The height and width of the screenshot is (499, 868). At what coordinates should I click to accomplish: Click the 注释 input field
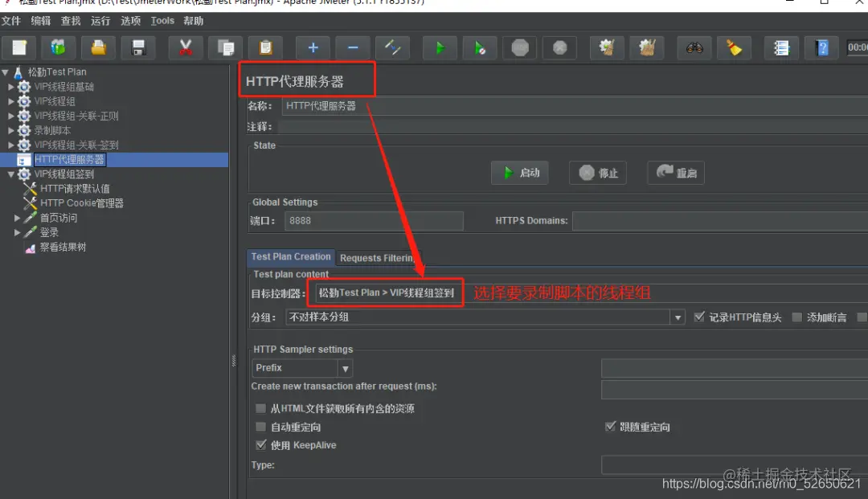coord(573,127)
